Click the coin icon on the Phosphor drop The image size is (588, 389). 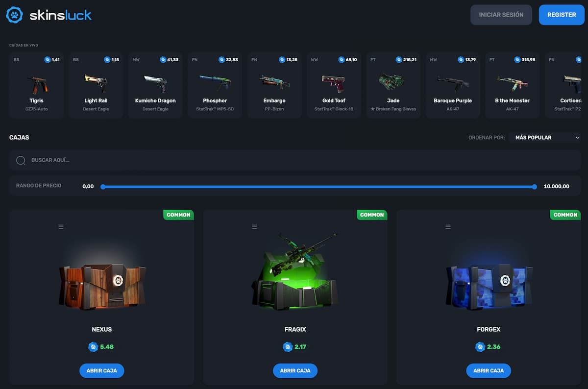(x=222, y=60)
